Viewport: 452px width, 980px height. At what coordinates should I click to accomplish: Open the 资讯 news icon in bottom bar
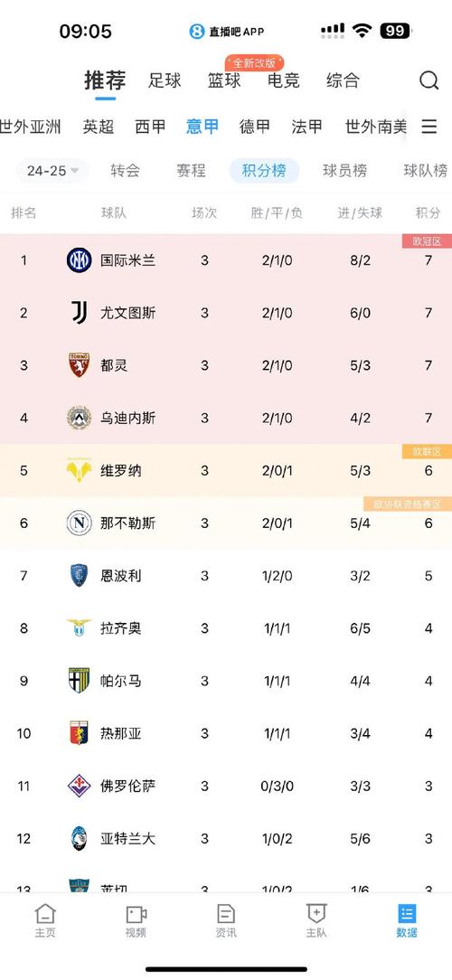[x=226, y=914]
